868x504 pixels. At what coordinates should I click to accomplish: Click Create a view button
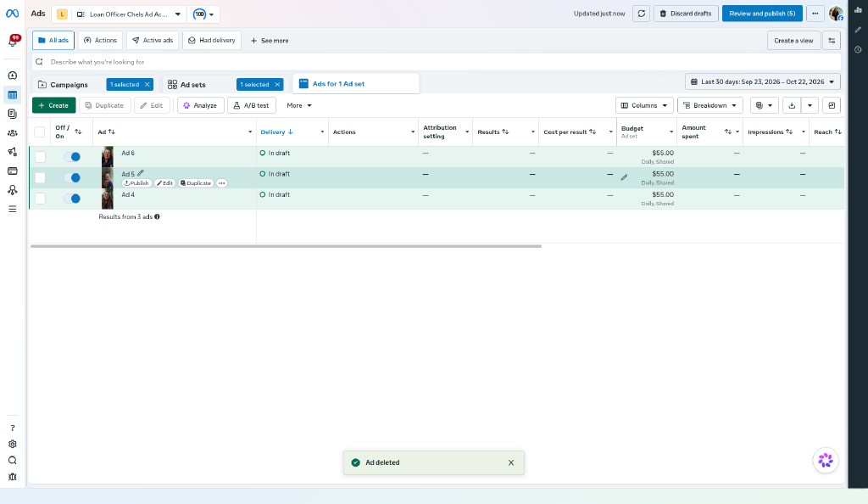coord(793,41)
